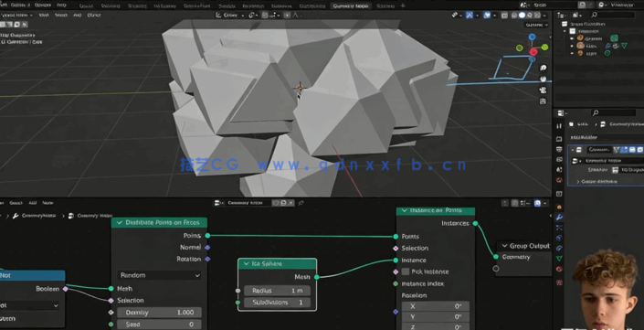This screenshot has height=330, width=644.
Task: Switch to the Scripting workspace tab
Action: [385, 5]
